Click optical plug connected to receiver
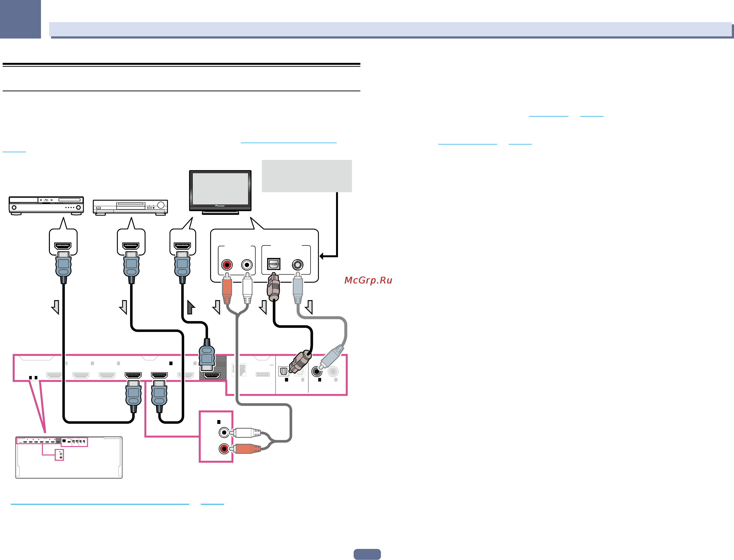734x560 pixels. [300, 361]
